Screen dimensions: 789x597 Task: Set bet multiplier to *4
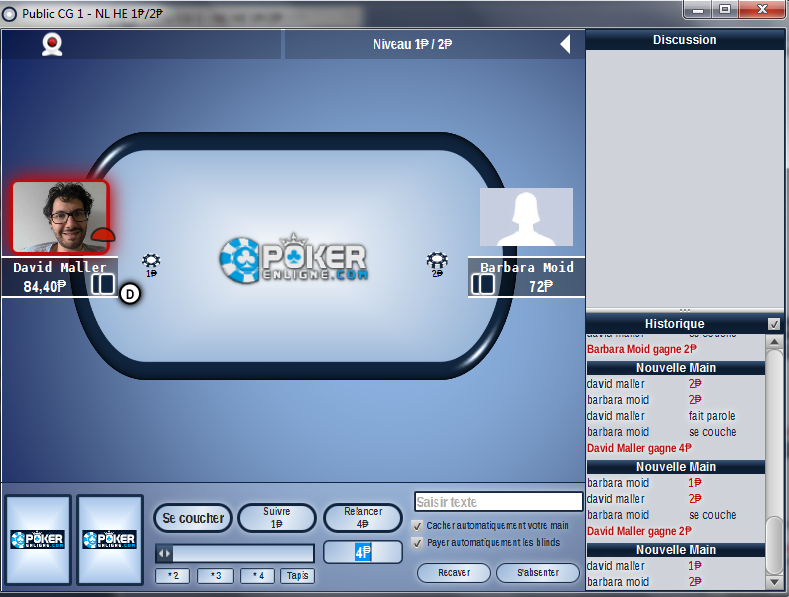click(x=258, y=575)
